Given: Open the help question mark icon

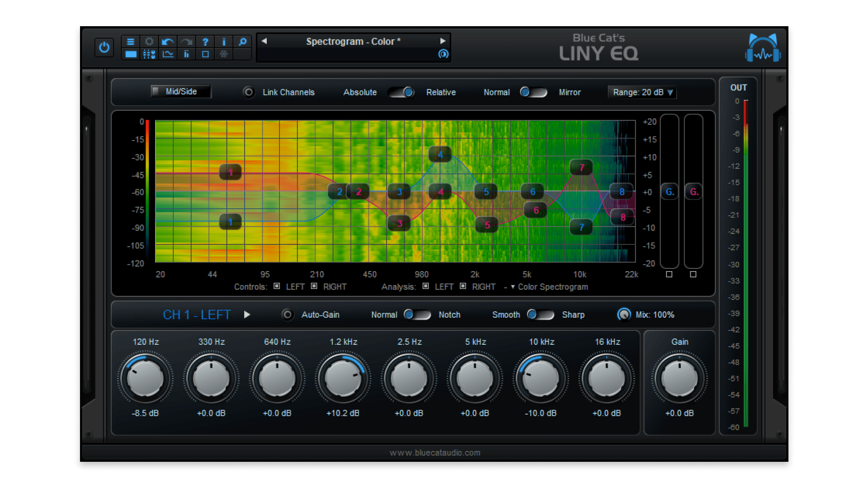Looking at the screenshot, I should click(205, 42).
